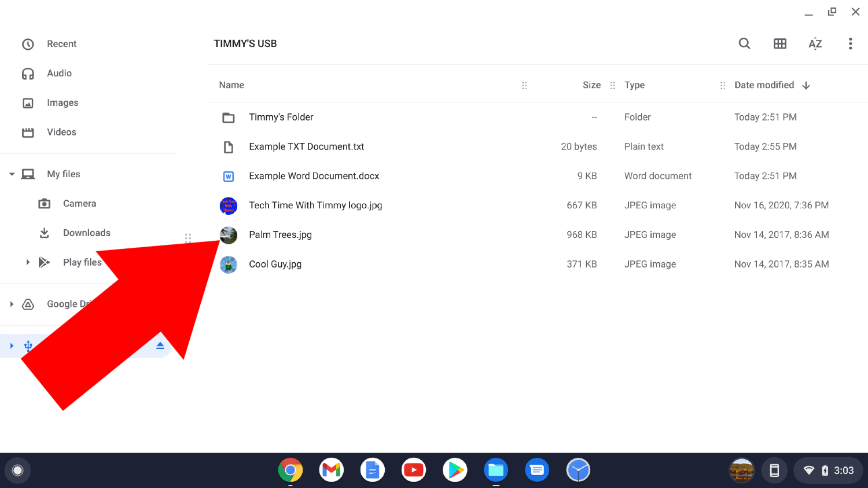
Task: Sort files by clicking Name header
Action: click(231, 85)
